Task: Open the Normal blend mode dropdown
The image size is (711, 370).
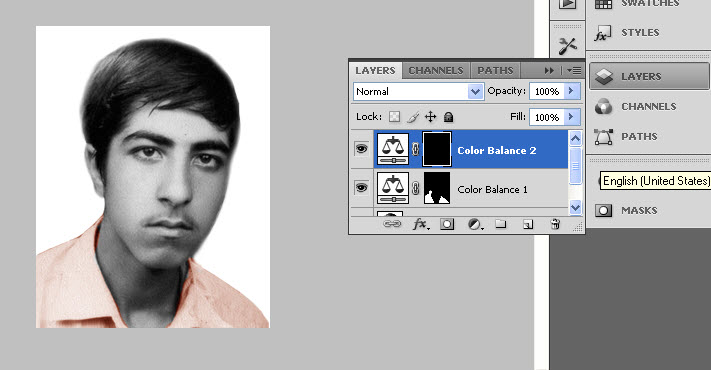Action: (418, 92)
